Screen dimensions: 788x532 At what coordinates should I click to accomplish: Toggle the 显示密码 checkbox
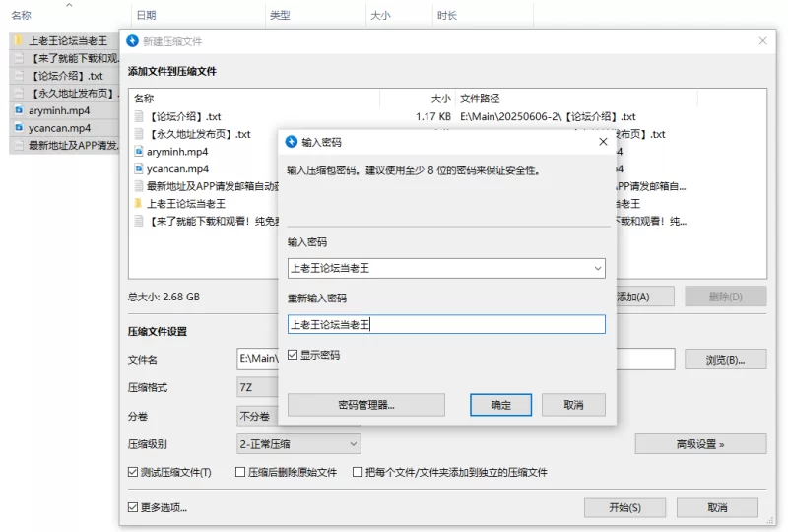point(293,355)
